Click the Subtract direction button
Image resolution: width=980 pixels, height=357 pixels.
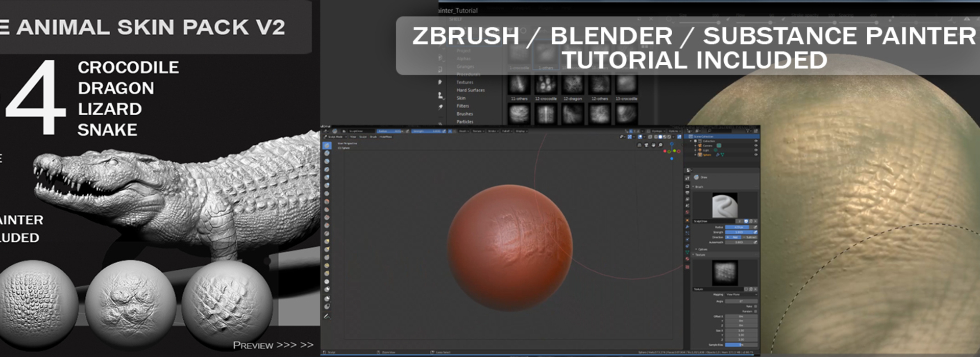click(x=749, y=238)
